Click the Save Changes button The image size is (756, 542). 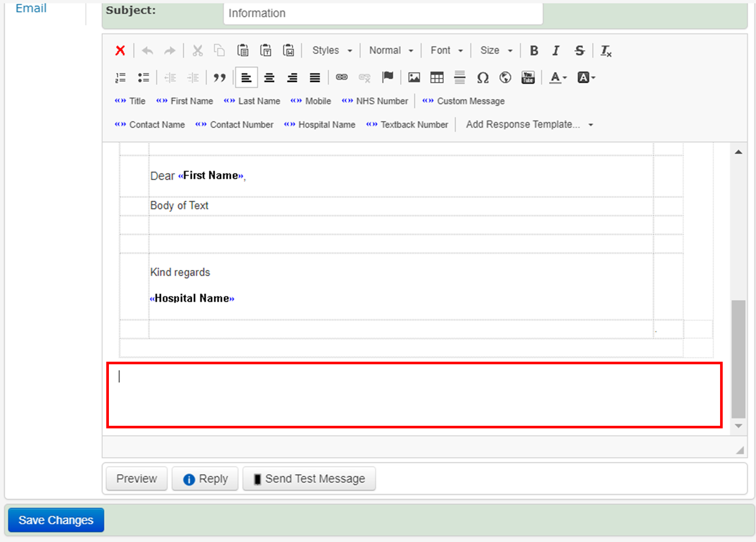(x=56, y=520)
